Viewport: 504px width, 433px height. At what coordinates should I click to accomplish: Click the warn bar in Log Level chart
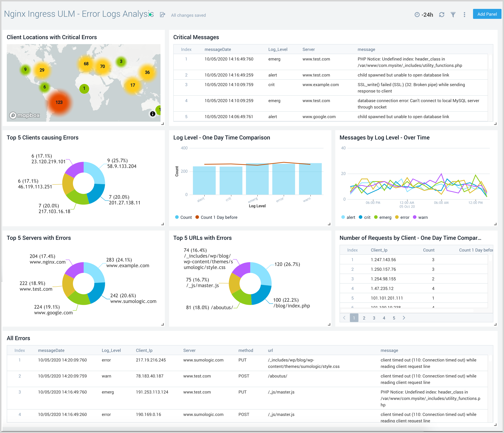pos(310,179)
